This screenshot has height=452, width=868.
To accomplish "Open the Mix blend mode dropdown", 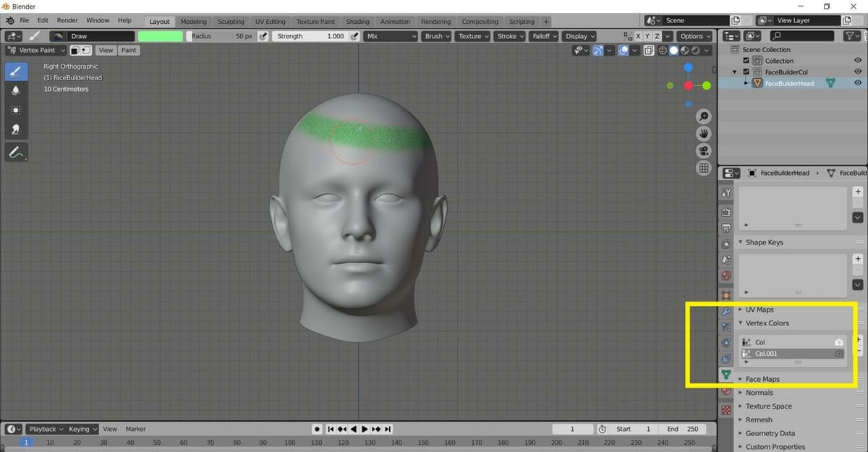I will pos(391,35).
